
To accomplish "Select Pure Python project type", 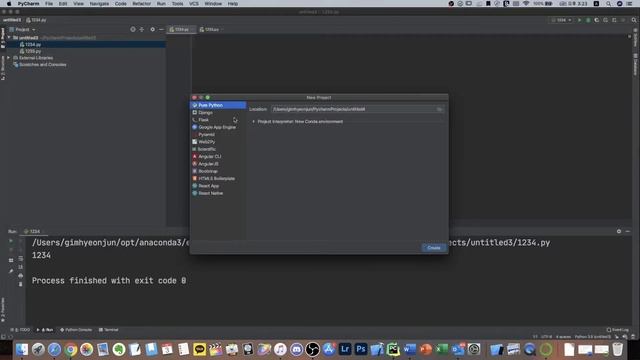I will [x=218, y=105].
